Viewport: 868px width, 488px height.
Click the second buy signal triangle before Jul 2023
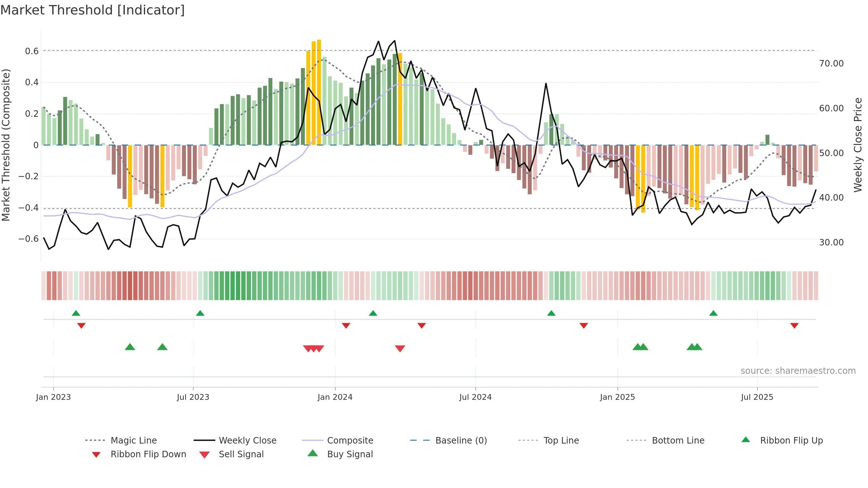coord(162,347)
